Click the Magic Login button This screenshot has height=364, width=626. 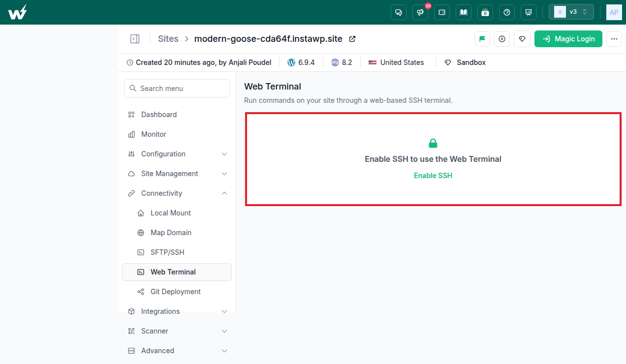[568, 39]
